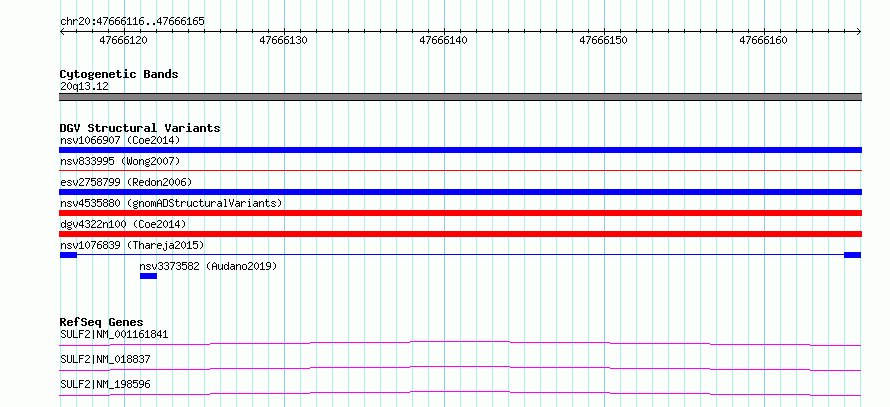Click the chr20:47666116..47666165 region text
Image resolution: width=890 pixels, height=407 pixels.
point(132,22)
